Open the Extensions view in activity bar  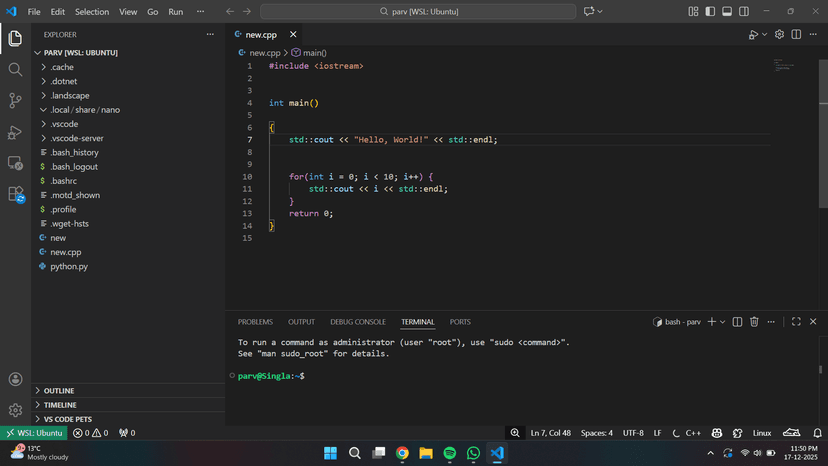(15, 193)
